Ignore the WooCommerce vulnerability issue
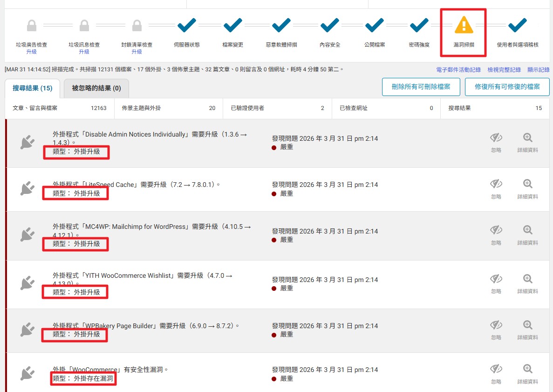 [x=496, y=373]
